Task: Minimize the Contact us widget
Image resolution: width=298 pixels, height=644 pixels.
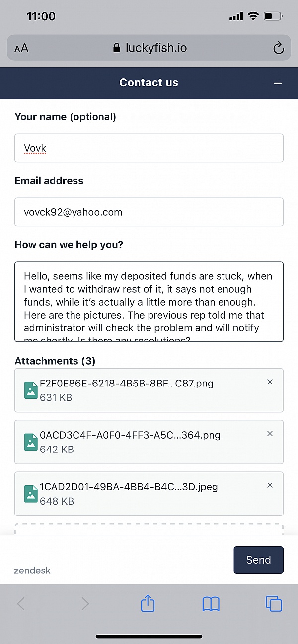Action: pyautogui.click(x=278, y=83)
